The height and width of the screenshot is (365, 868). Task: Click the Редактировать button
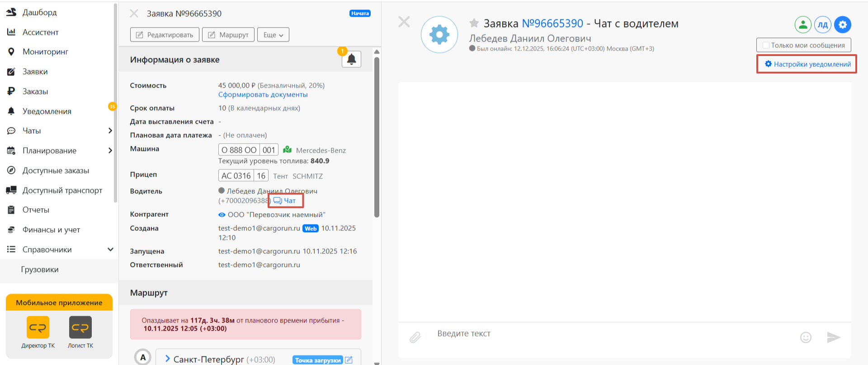tap(165, 35)
